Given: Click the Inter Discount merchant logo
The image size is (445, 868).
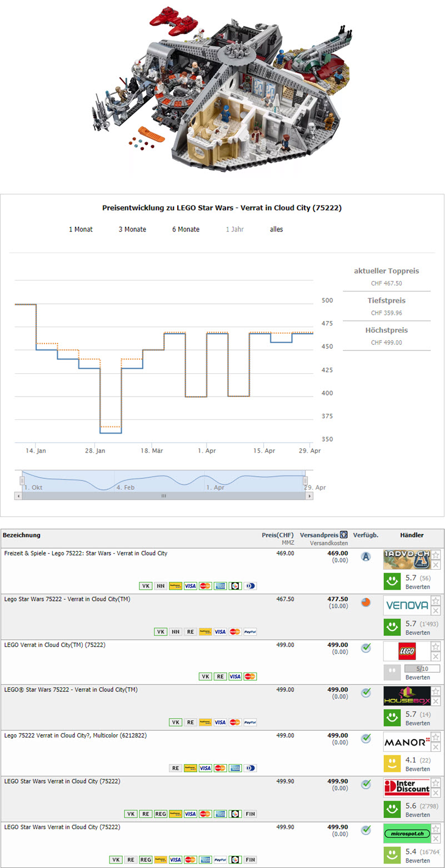Looking at the screenshot, I should (x=407, y=787).
